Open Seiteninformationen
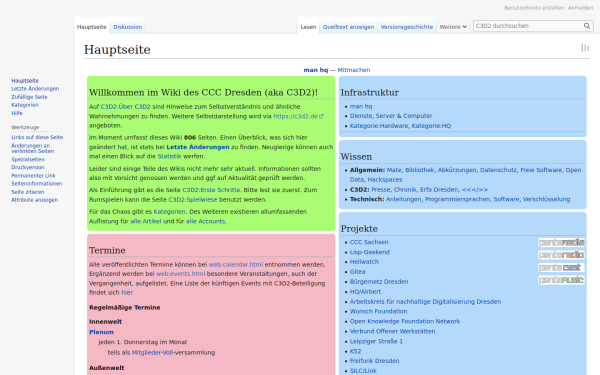 (36, 184)
